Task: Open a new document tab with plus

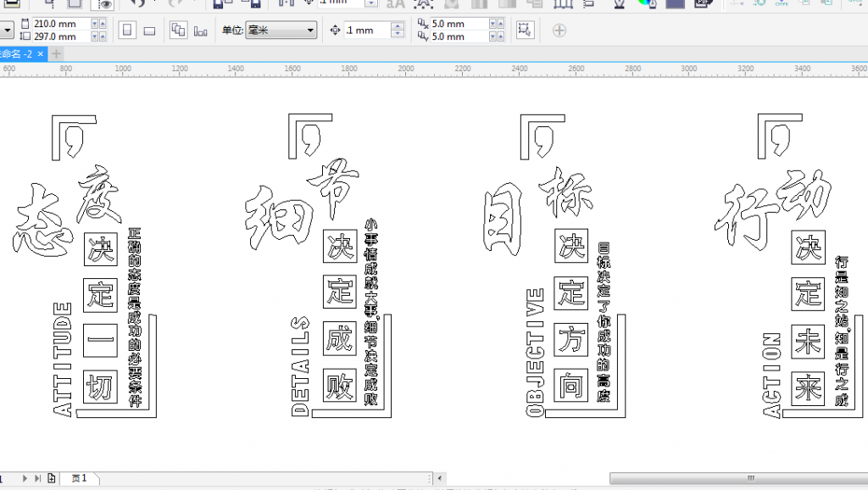Action: 56,53
